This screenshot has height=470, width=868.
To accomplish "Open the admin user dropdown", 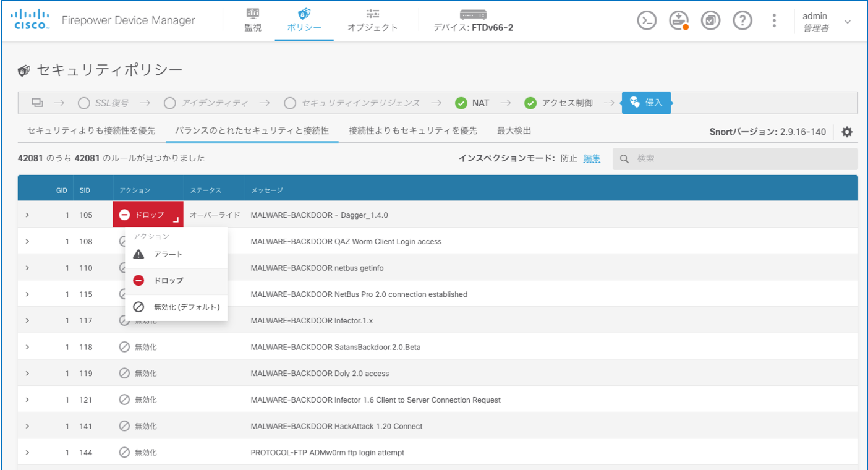I will 827,22.
